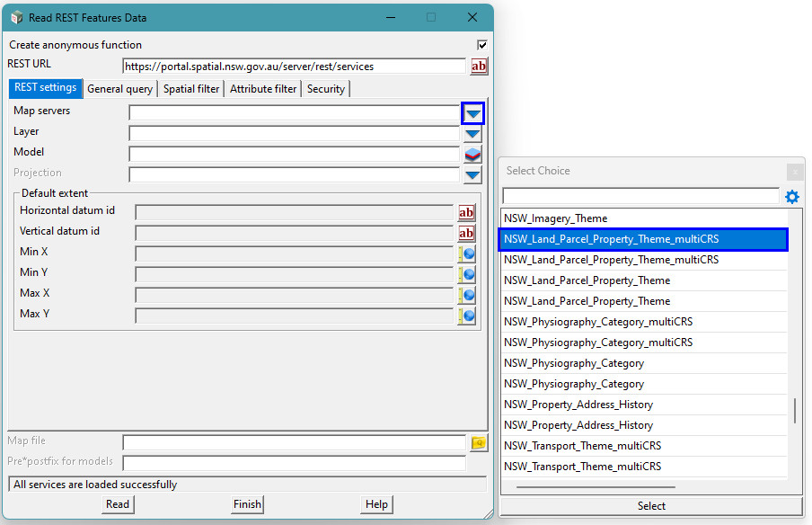Viewport: 812px width, 525px height.
Task: Switch to REST settings tab
Action: [45, 87]
